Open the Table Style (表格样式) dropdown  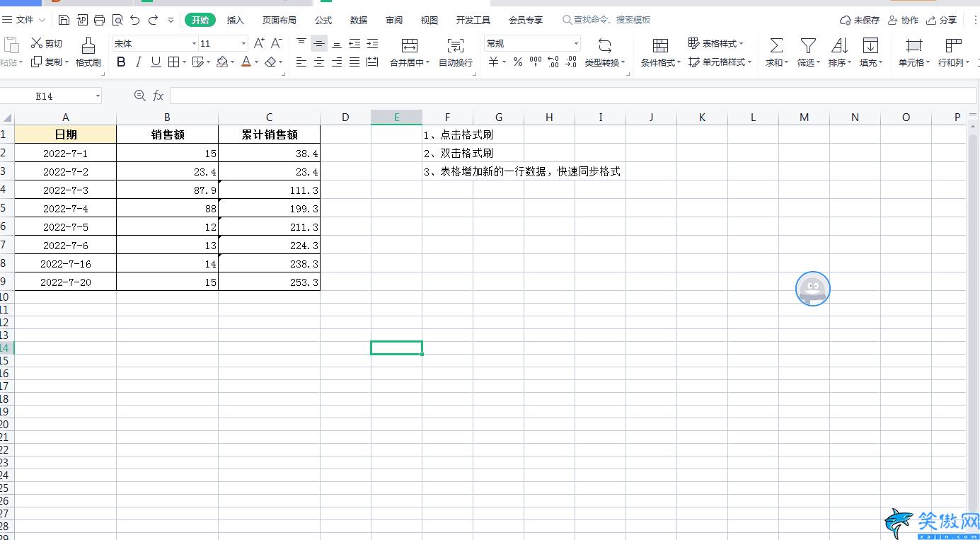715,44
